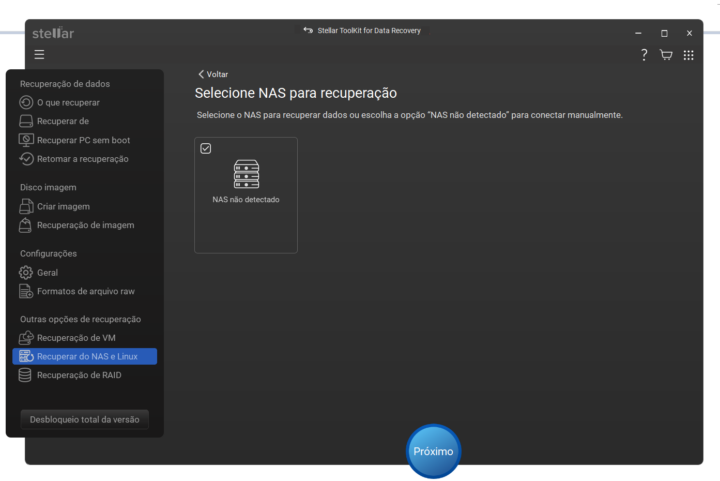Click the back arrow in title bar
The width and height of the screenshot is (720, 481).
point(308,30)
